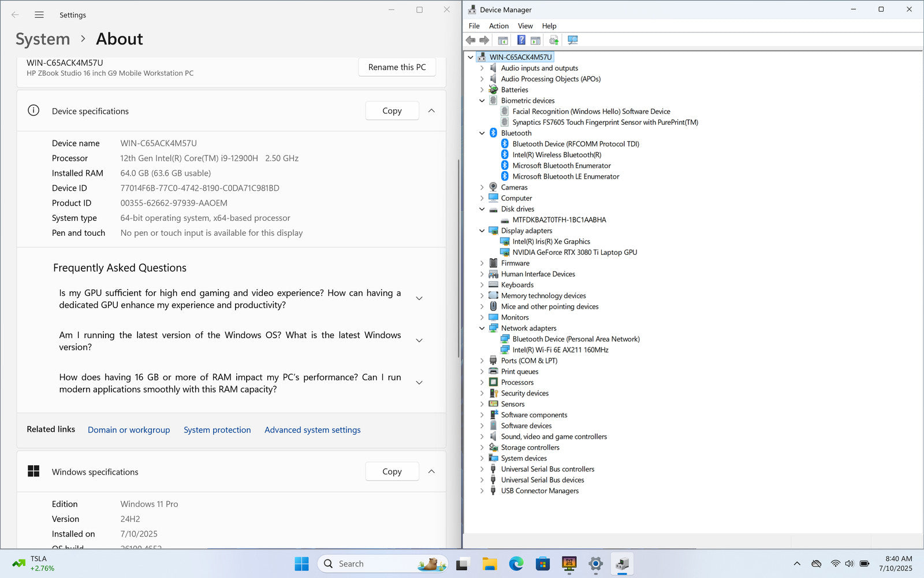Image resolution: width=924 pixels, height=578 pixels.
Task: Expand the Cameras category
Action: (x=482, y=187)
